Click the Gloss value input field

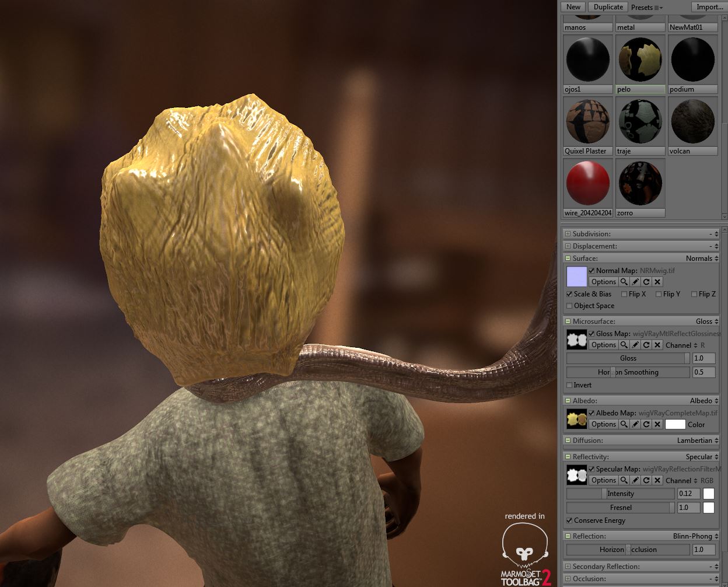(x=703, y=358)
